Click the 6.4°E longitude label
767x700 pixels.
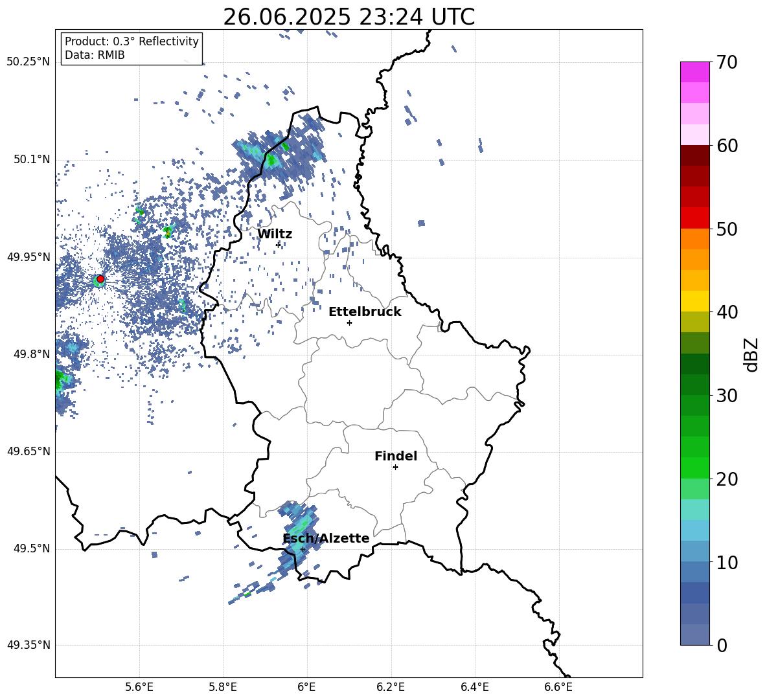474,688
